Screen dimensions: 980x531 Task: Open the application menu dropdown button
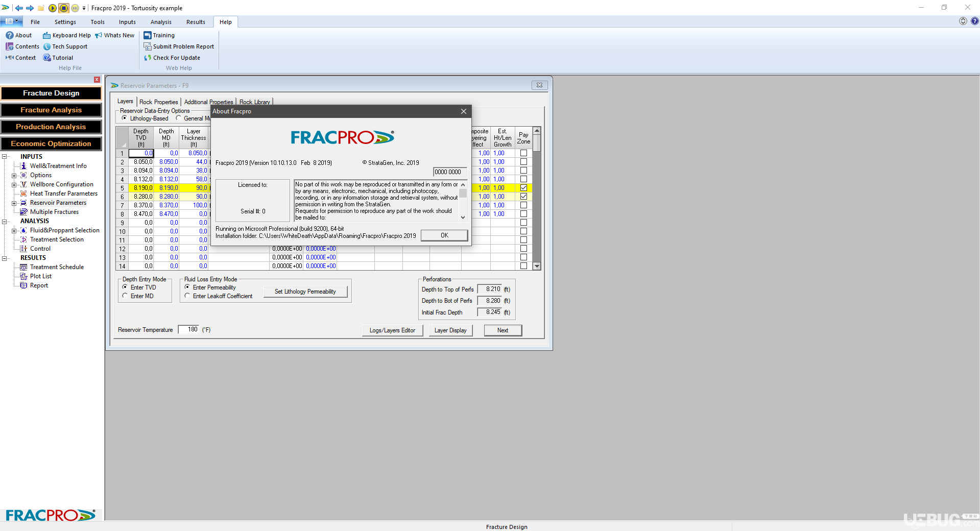11,21
